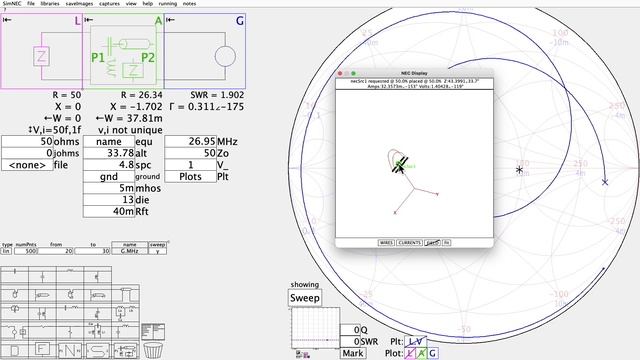Open the saveImages menu

[79, 3]
